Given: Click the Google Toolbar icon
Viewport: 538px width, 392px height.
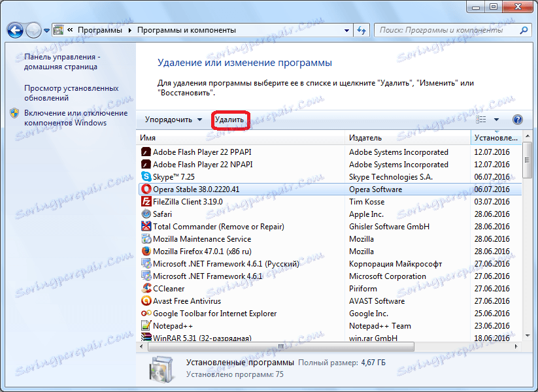Looking at the screenshot, I should [x=146, y=313].
